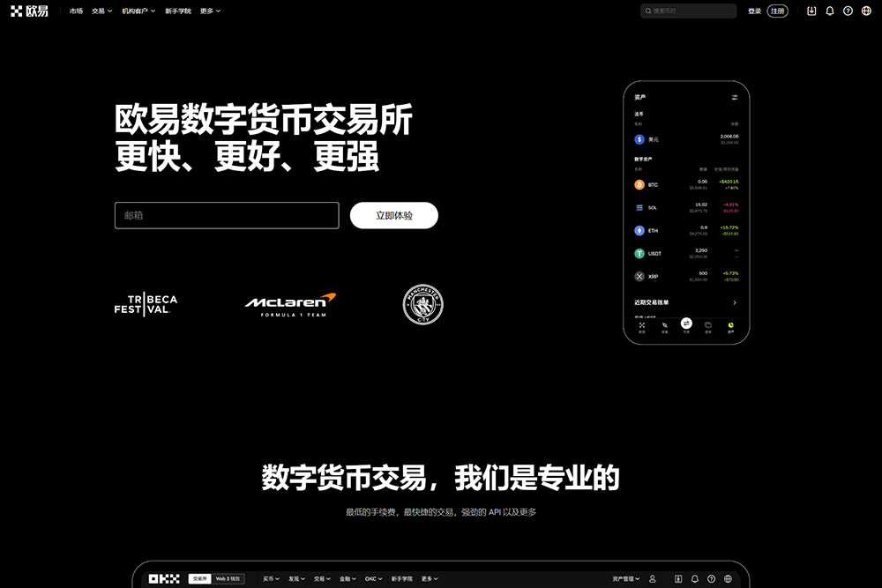Switch to the 交易所 mode
The image size is (882, 588).
point(201,578)
